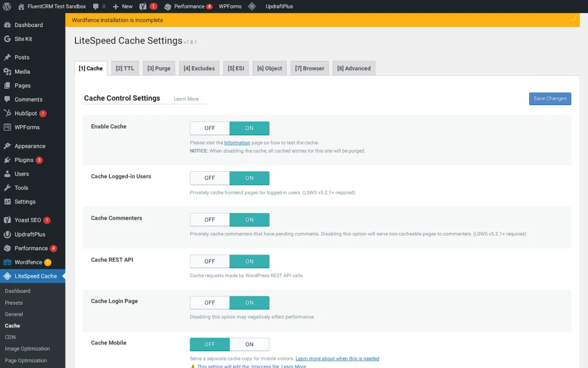Click the Wordfence shield icon in sidebar
Screen dimensions: 588x368
7,262
